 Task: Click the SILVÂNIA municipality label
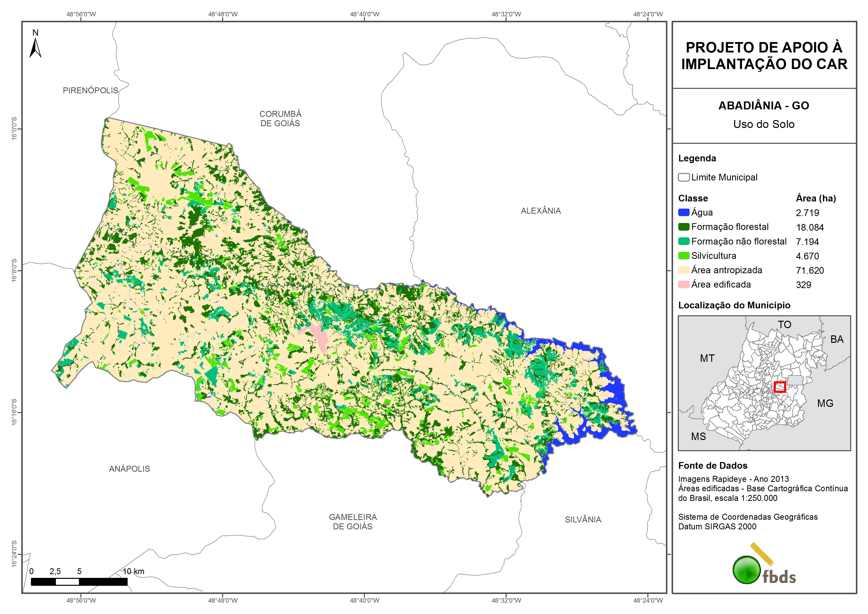click(x=583, y=519)
